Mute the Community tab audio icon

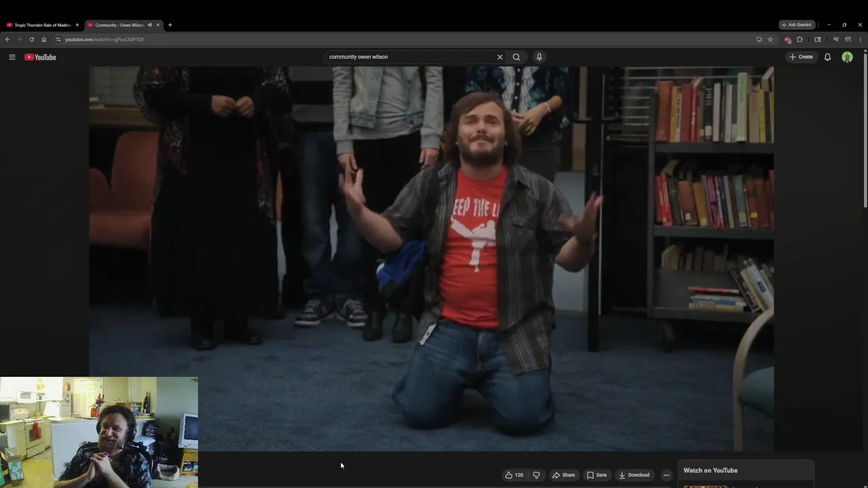pos(150,25)
